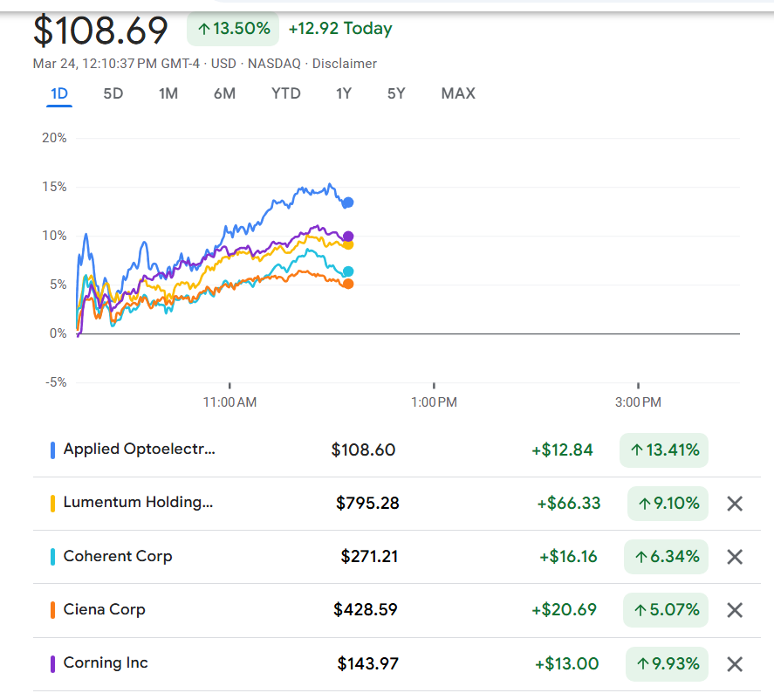Viewport: 774px width, 700px height.
Task: Click the purple endpoint dot on chart
Action: (x=348, y=237)
